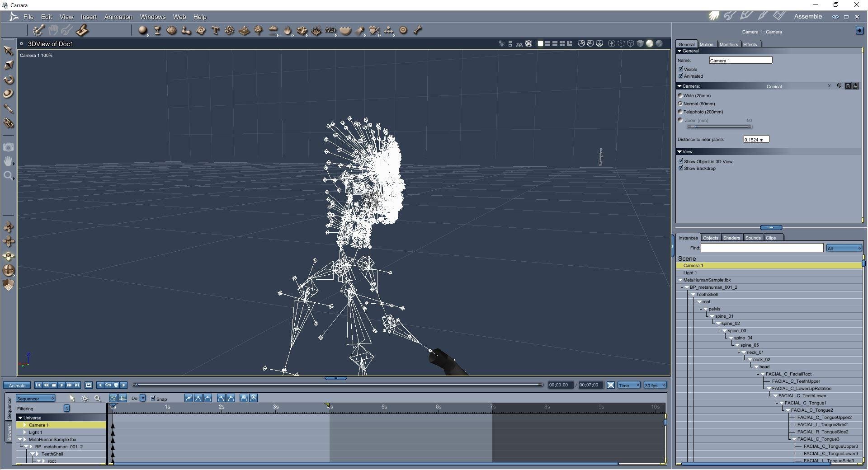This screenshot has height=470, width=868.
Task: Insert a metaball object
Action: [x=186, y=30]
